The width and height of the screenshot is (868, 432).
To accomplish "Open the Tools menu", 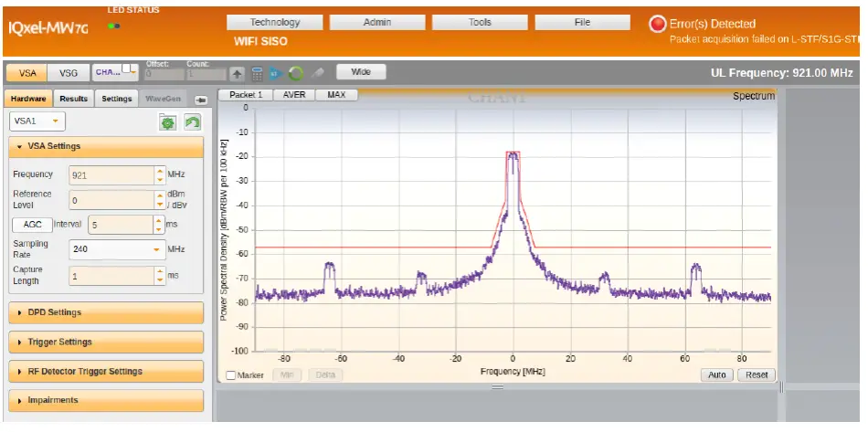I will tap(480, 23).
